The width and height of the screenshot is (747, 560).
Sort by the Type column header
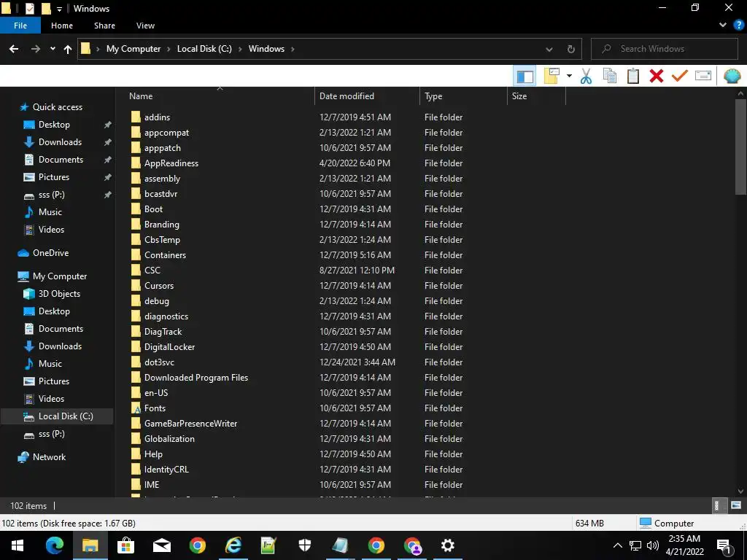click(x=463, y=96)
